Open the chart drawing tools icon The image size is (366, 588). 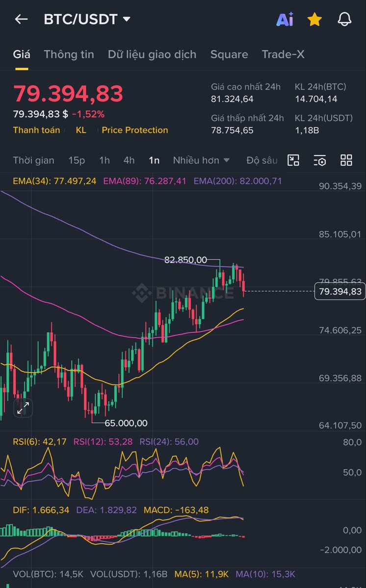pyautogui.click(x=293, y=160)
